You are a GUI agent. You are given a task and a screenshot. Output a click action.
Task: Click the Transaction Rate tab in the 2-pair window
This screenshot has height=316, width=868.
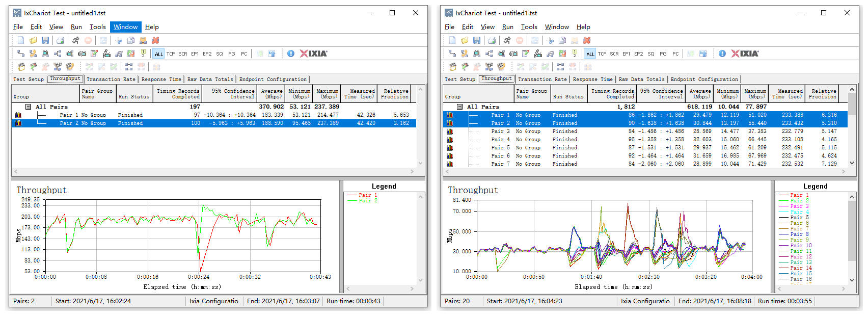click(111, 80)
